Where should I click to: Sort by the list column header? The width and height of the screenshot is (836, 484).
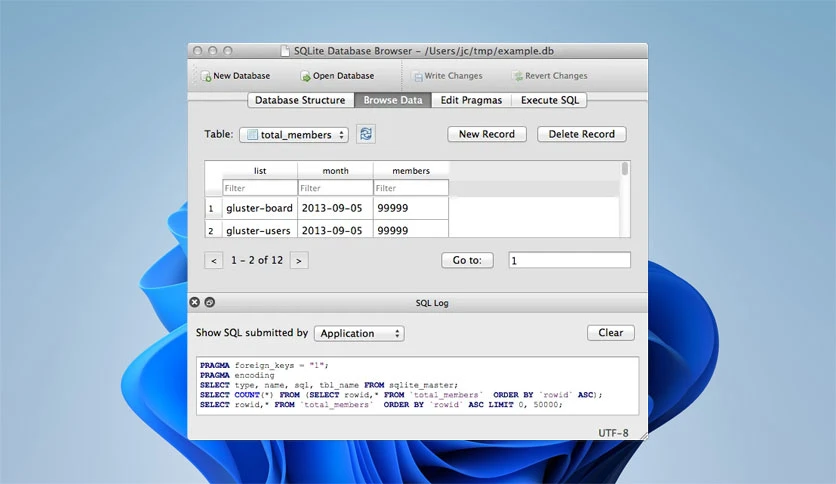pyautogui.click(x=260, y=171)
